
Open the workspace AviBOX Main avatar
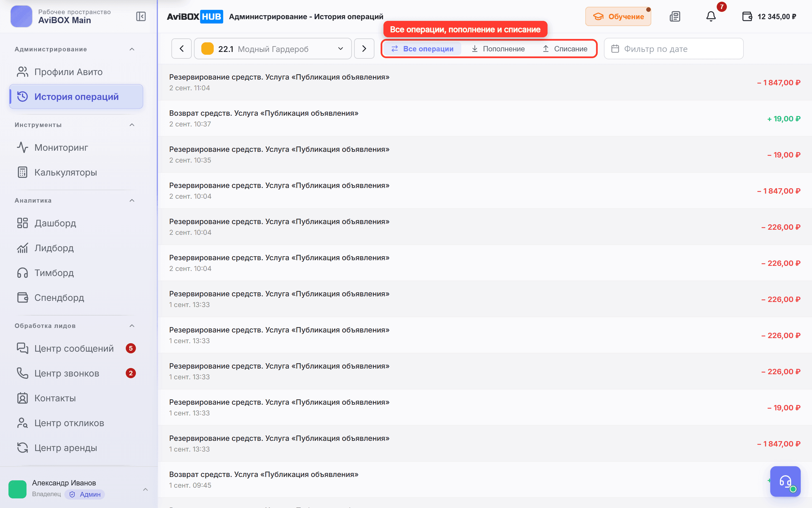21,16
